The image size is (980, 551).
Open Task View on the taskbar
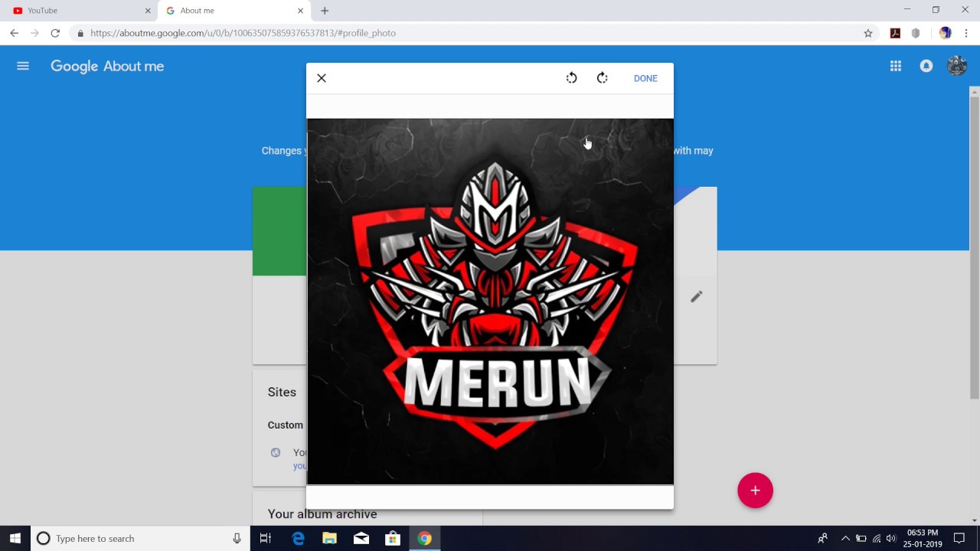pos(266,538)
